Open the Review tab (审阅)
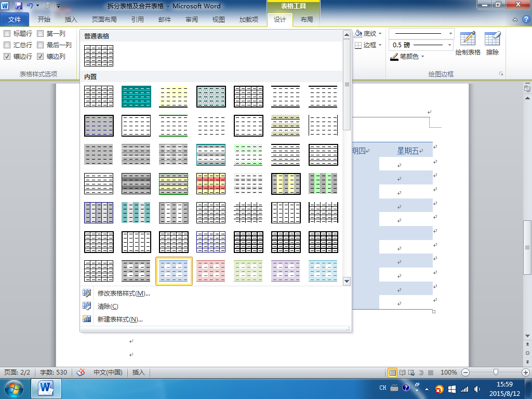The width and height of the screenshot is (532, 399). [x=191, y=19]
